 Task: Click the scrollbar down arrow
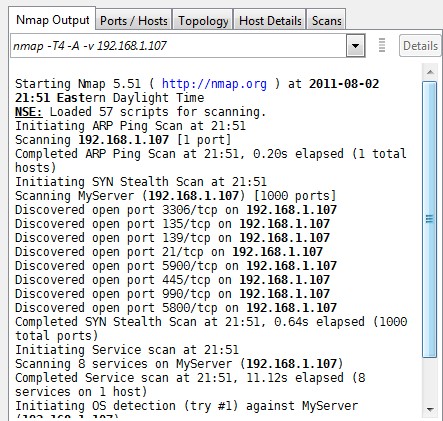(x=430, y=409)
